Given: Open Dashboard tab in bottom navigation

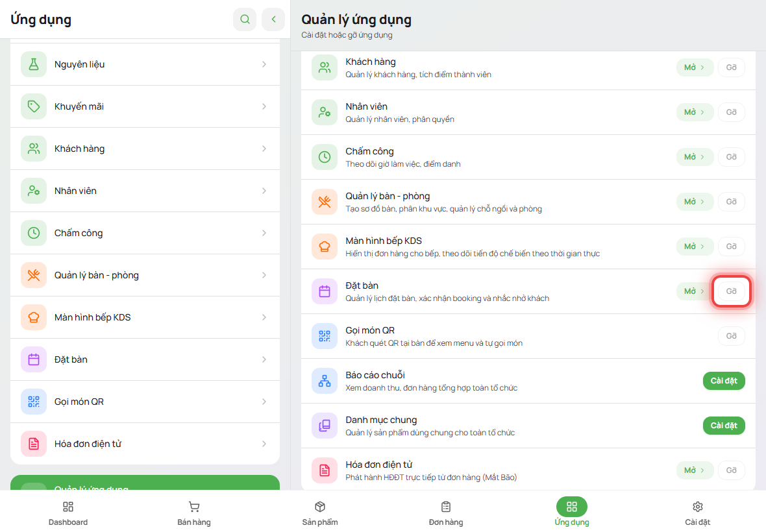Looking at the screenshot, I should [68, 513].
